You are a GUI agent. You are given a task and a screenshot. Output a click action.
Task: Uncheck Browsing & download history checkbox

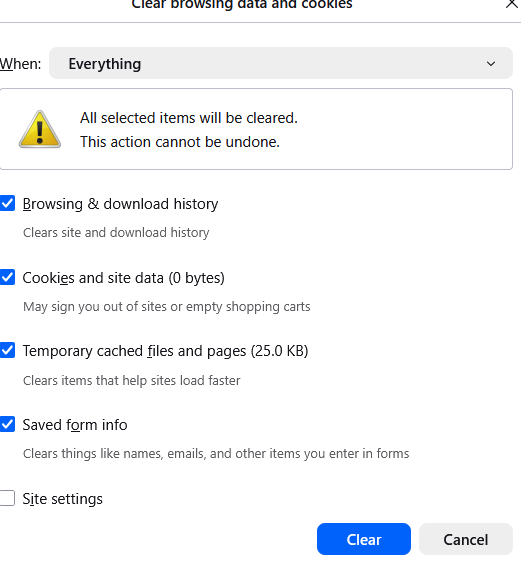pos(7,203)
